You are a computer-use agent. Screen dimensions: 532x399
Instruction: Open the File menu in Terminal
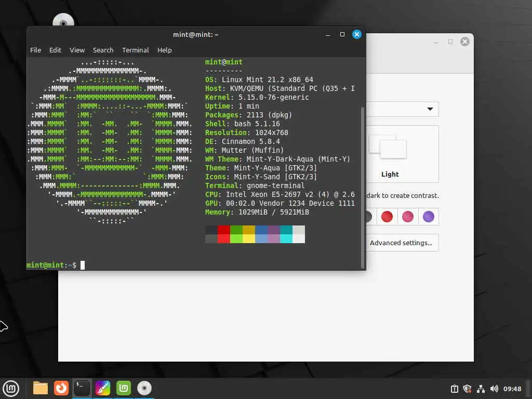36,50
